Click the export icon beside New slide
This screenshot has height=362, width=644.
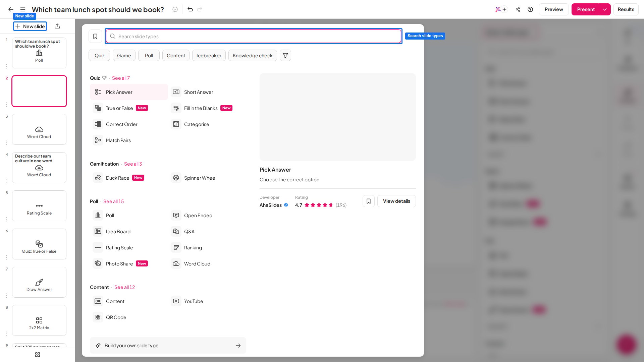(x=57, y=26)
